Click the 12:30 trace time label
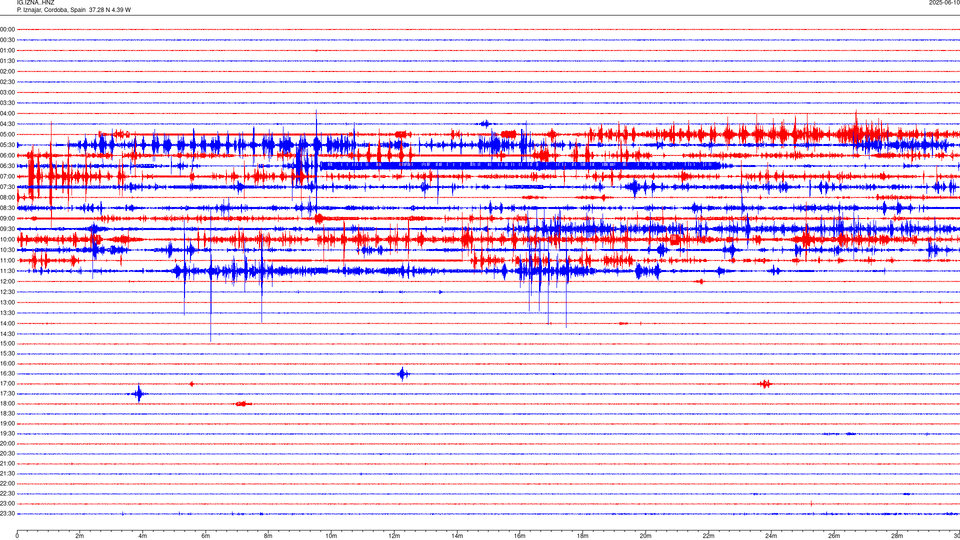 coord(7,291)
